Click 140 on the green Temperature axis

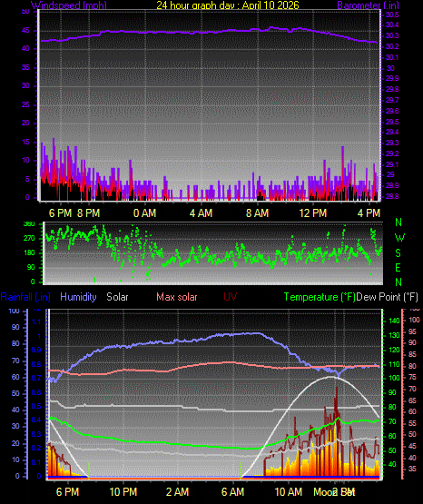[x=394, y=321]
